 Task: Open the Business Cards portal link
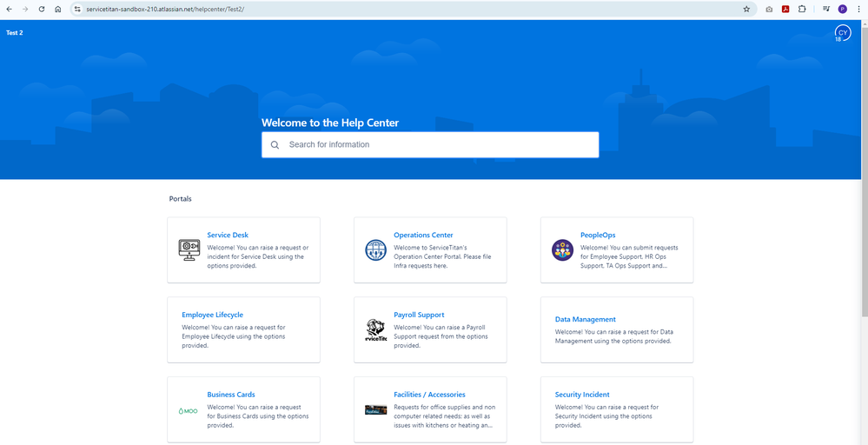point(231,395)
